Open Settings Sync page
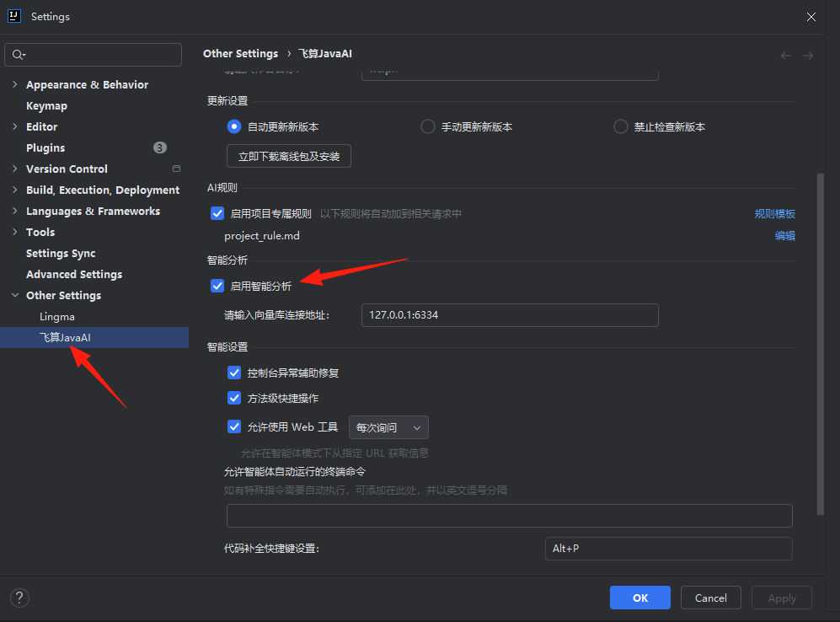The width and height of the screenshot is (840, 622). tap(61, 253)
